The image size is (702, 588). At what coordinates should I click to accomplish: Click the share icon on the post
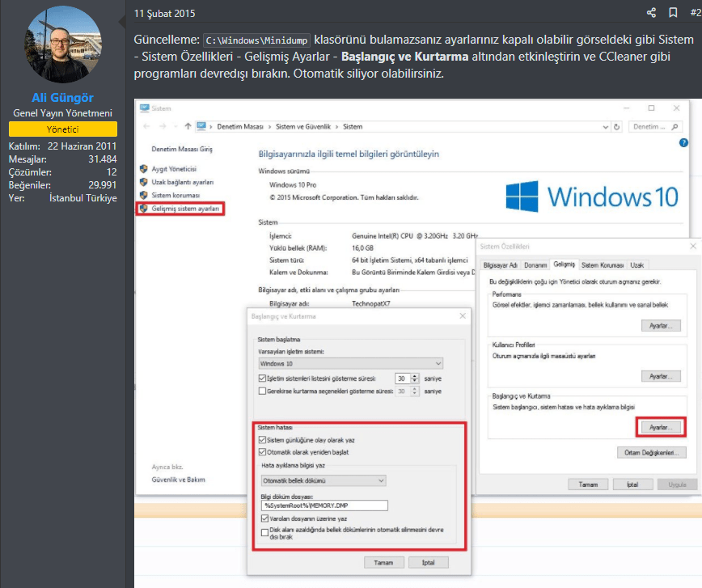[651, 13]
